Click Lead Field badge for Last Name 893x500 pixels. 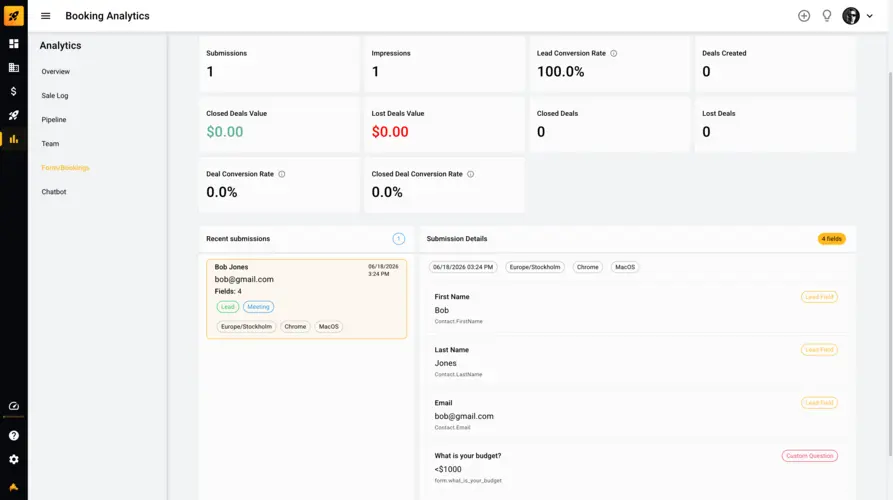(819, 350)
